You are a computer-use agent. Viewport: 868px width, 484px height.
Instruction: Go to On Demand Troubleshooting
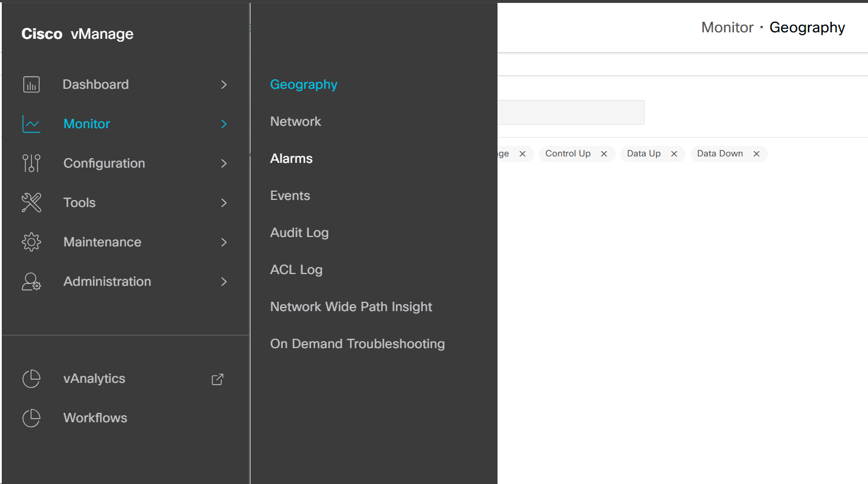pyautogui.click(x=357, y=344)
